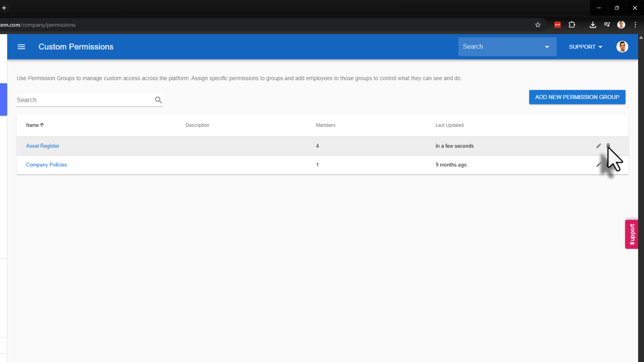Viewport: 644px width, 362px height.
Task: Delete the Asset Register permission group
Action: point(608,145)
